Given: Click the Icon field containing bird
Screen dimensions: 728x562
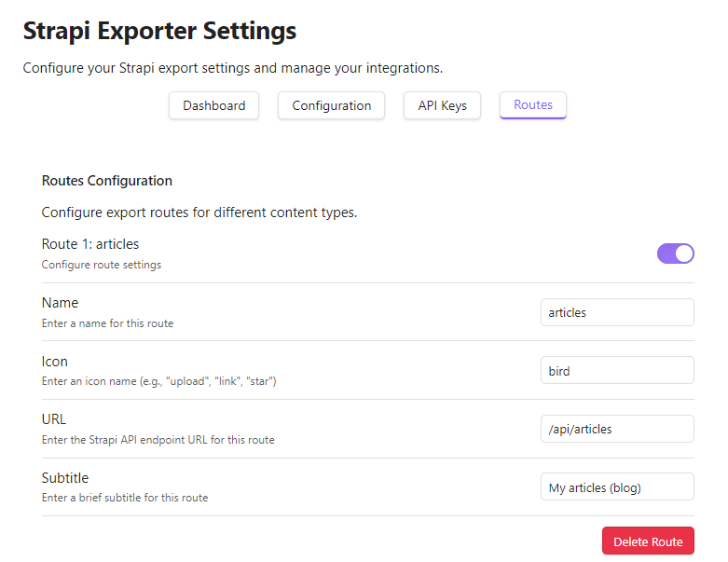Looking at the screenshot, I should pos(617,370).
